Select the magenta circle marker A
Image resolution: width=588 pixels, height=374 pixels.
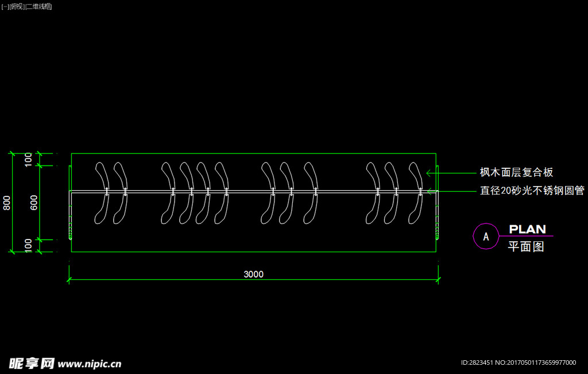click(486, 236)
